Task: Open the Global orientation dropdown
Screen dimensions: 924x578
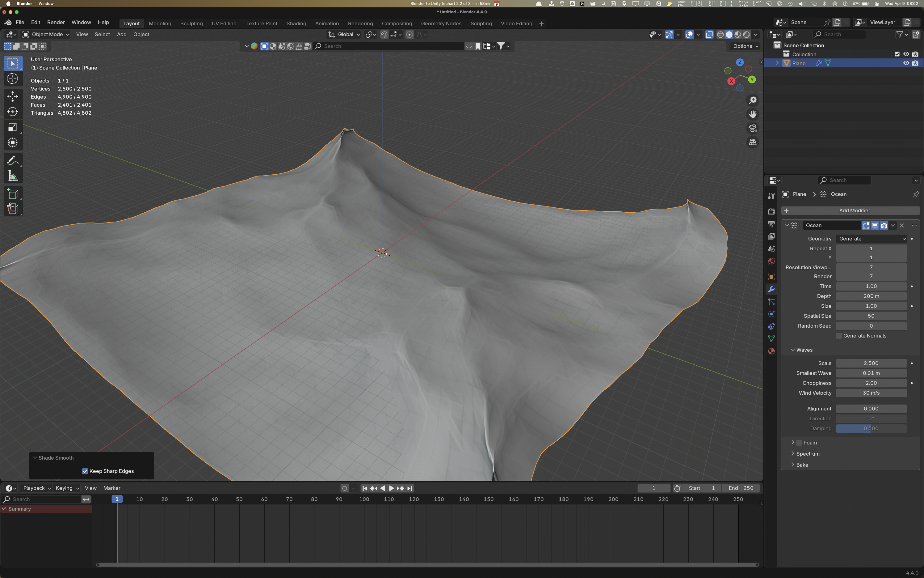Action: 344,34
